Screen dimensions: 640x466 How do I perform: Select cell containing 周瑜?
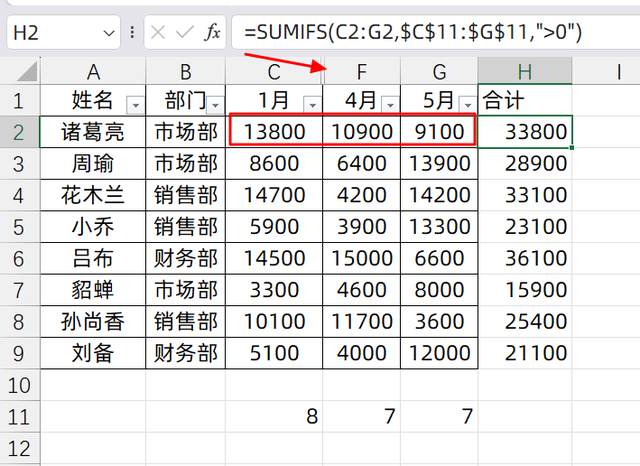[93, 163]
